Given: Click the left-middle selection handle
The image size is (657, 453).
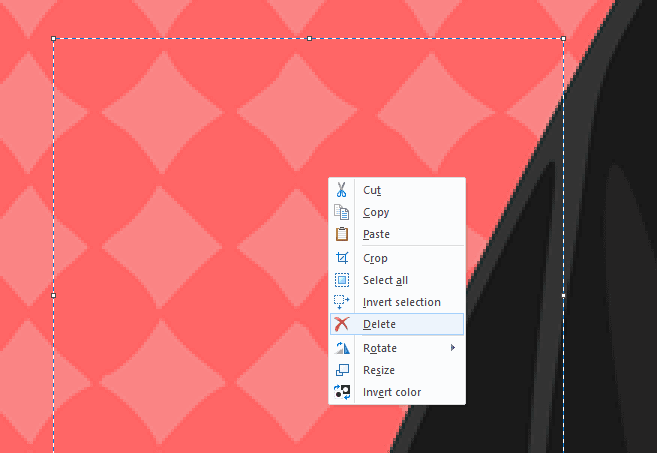Looking at the screenshot, I should click(54, 295).
